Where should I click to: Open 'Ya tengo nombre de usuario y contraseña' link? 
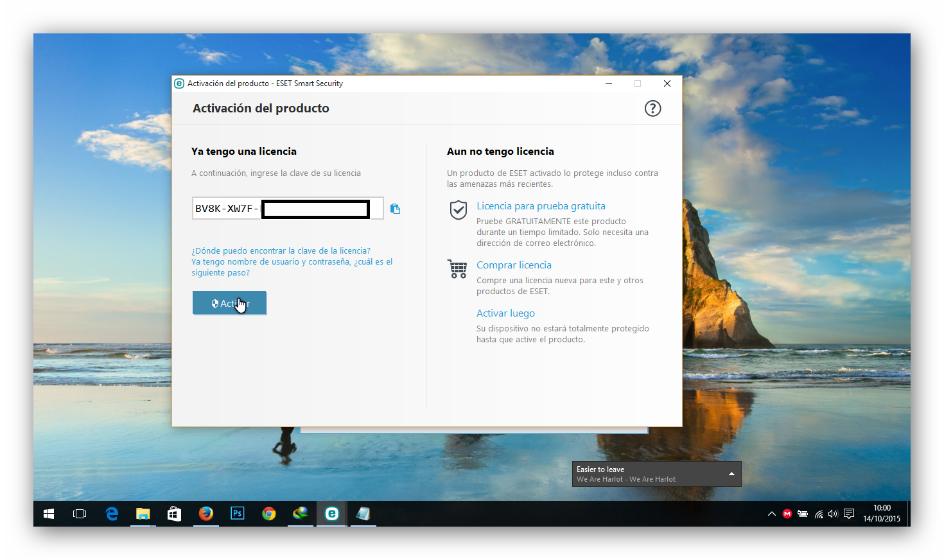292,267
